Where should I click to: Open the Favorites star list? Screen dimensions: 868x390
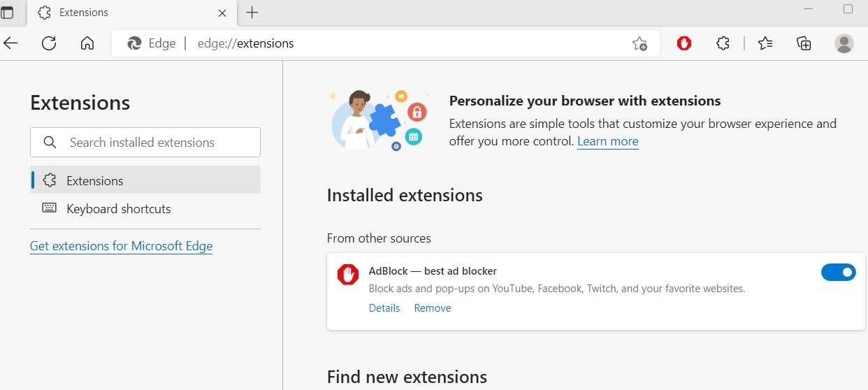pos(765,43)
